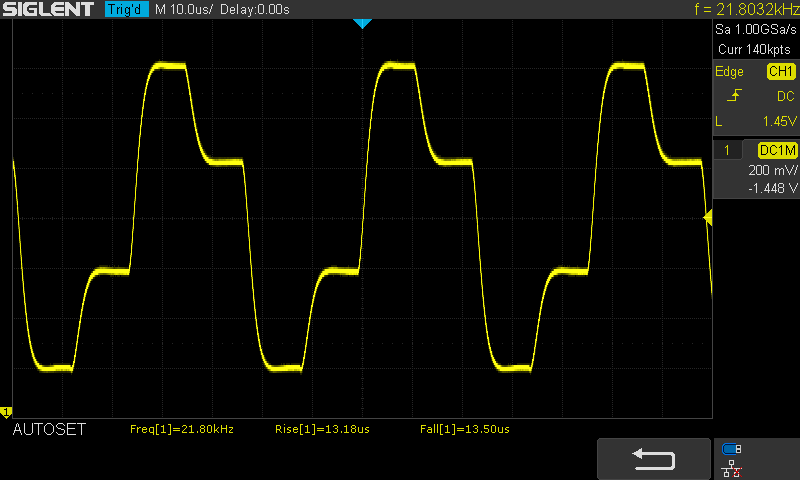This screenshot has width=800, height=480.
Task: Click the Delay:0.00s readout
Action: tap(255, 9)
